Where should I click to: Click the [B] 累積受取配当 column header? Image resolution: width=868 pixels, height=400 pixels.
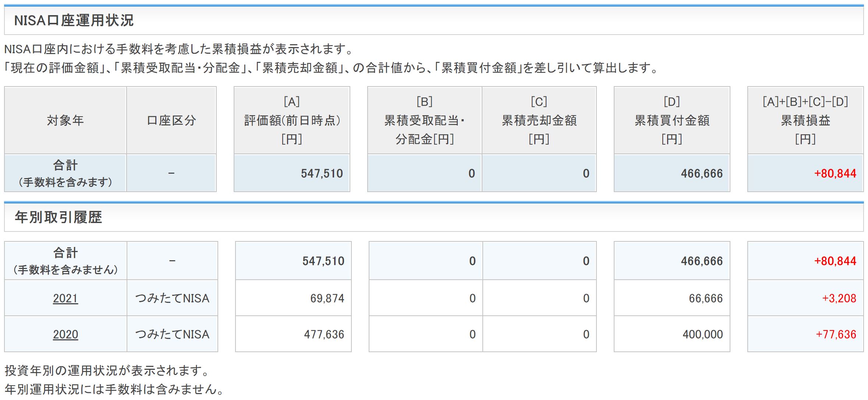tap(424, 120)
